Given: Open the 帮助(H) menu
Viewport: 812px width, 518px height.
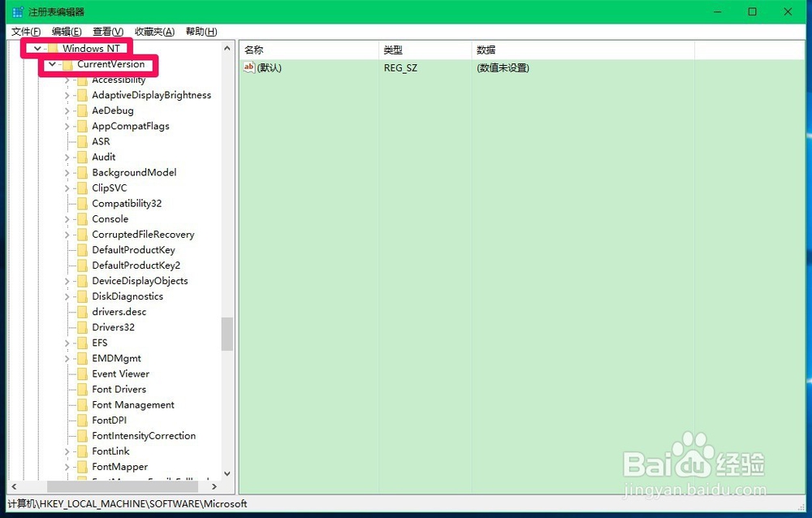Looking at the screenshot, I should 201,32.
